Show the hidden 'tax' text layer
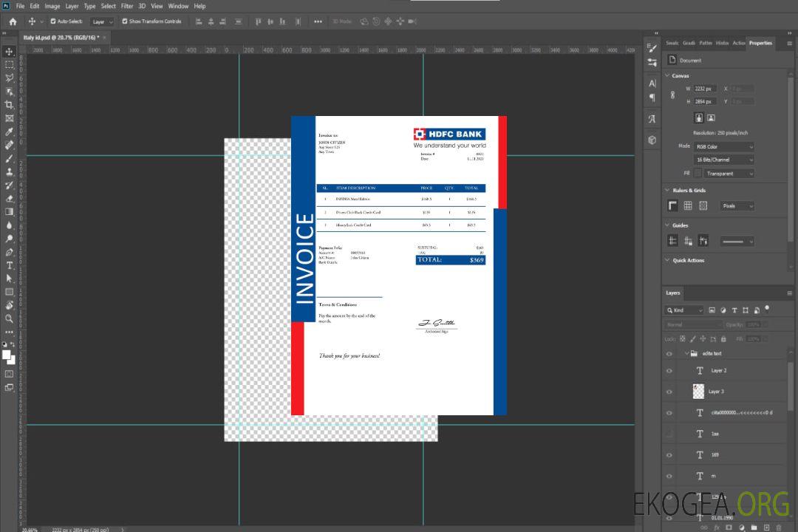 [x=669, y=434]
